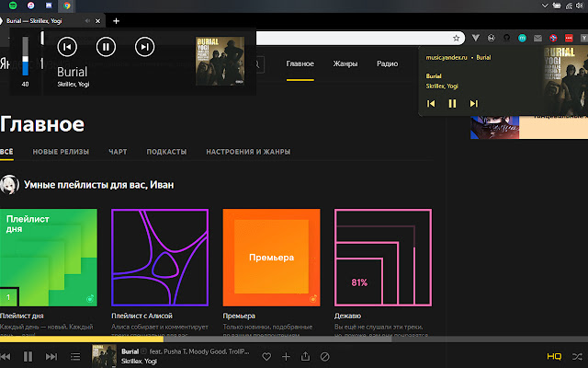
Task: Like the current track with the heart icon
Action: [x=266, y=356]
